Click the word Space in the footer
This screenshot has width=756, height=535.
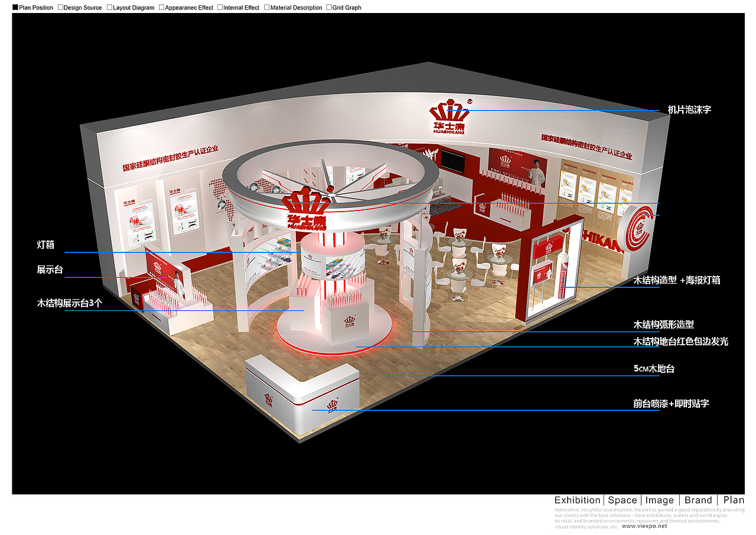623,500
